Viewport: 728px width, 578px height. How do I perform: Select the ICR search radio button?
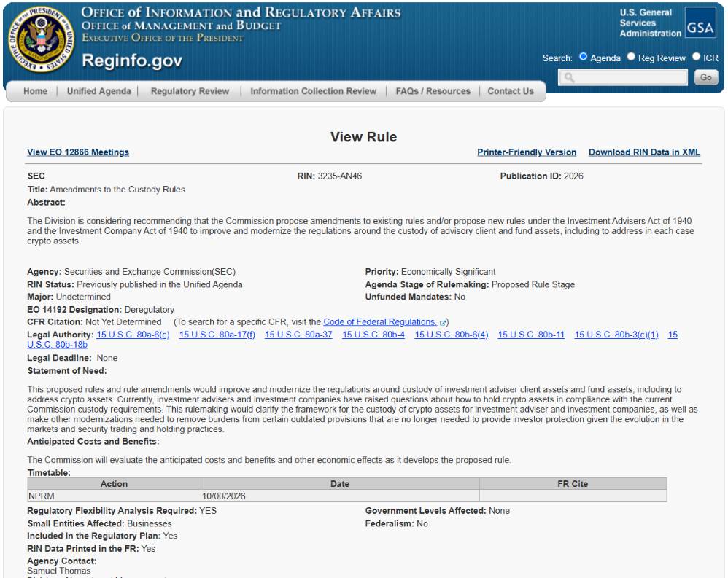click(696, 57)
